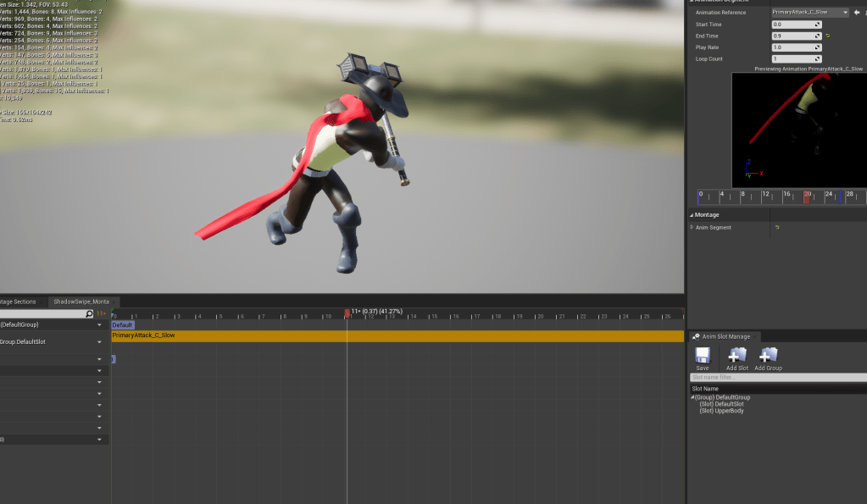Click the yellow reset arrow beside Anim Segment
This screenshot has height=504, width=867.
coord(777,227)
